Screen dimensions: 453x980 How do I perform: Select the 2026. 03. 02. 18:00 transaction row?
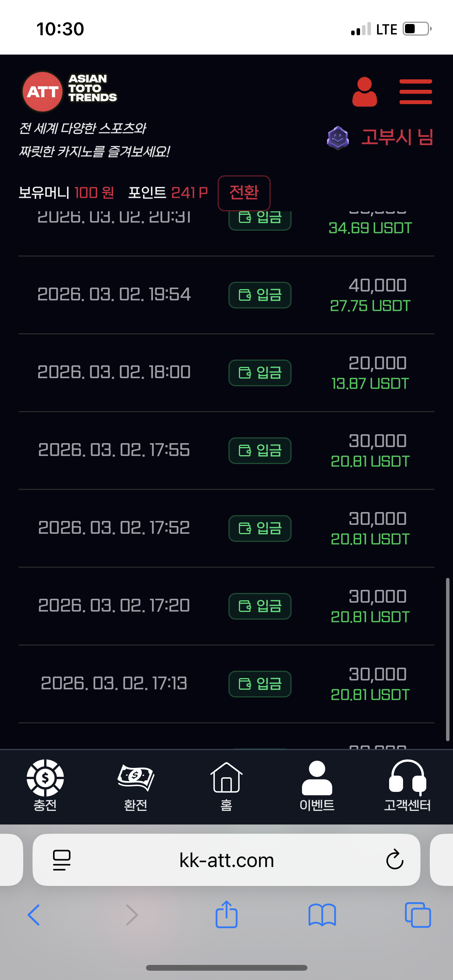coord(114,372)
